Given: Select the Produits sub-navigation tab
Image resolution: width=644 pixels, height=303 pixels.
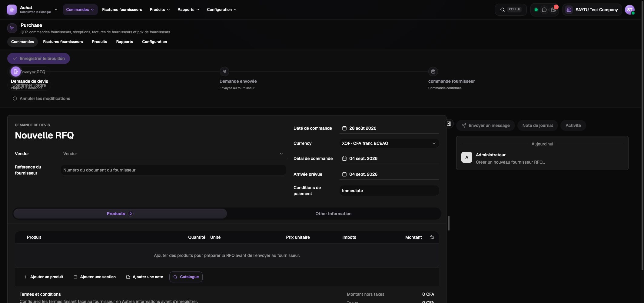Looking at the screenshot, I should coord(99,42).
